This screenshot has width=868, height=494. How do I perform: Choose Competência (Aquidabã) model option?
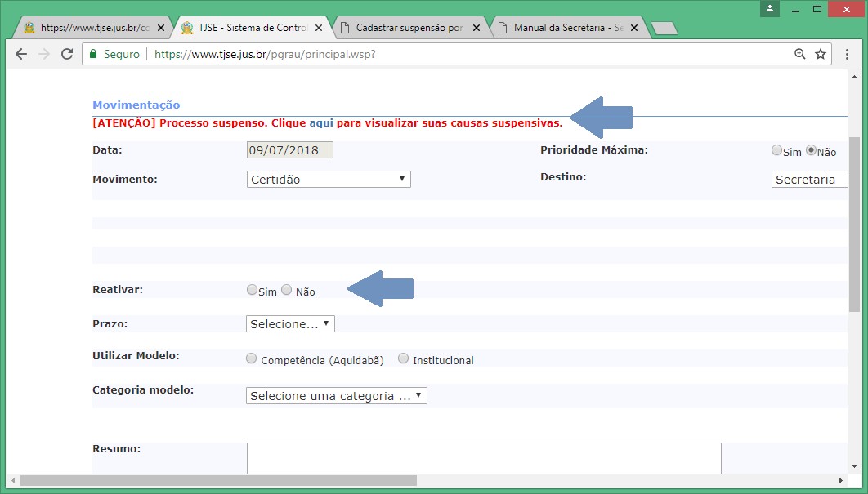pyautogui.click(x=252, y=358)
